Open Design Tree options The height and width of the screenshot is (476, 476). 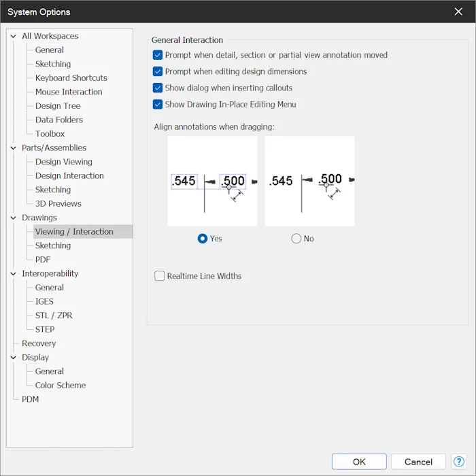pos(58,105)
